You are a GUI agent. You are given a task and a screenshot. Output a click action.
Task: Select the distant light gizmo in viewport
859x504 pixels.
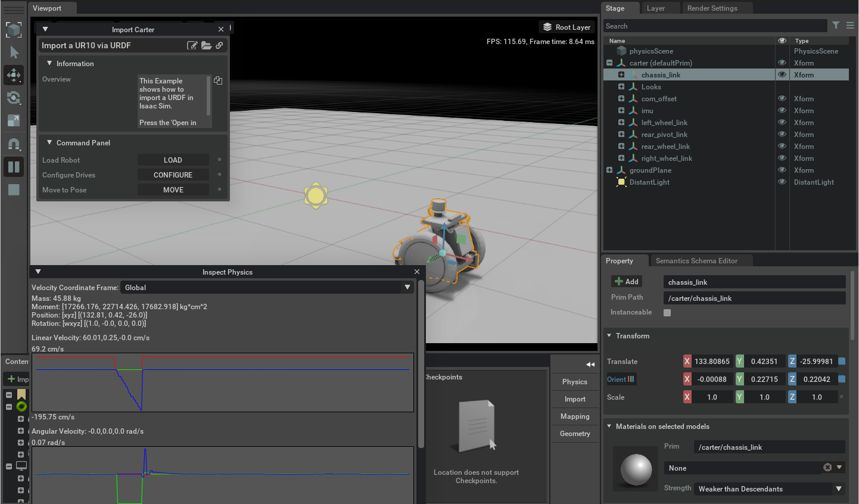316,195
